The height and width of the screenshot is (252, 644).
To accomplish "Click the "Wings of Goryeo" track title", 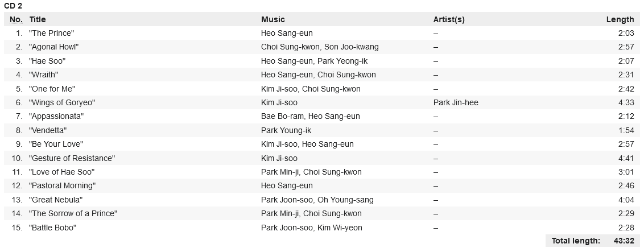I will (x=62, y=102).
